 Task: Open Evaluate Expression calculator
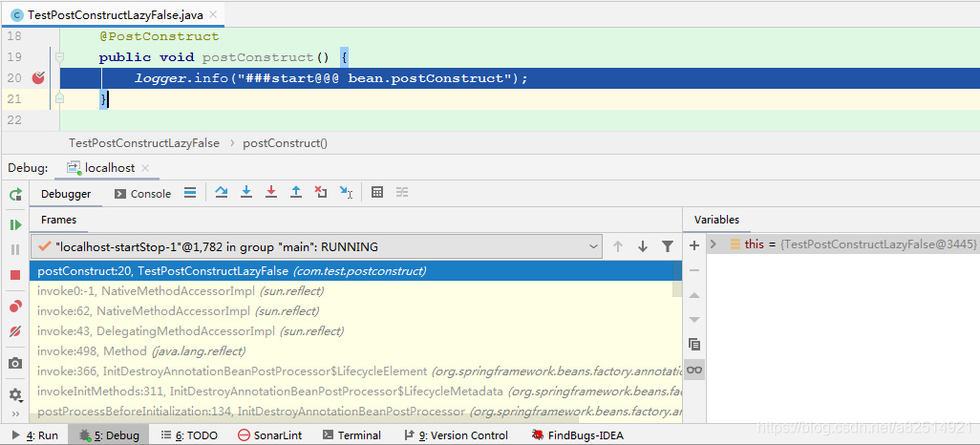[377, 193]
